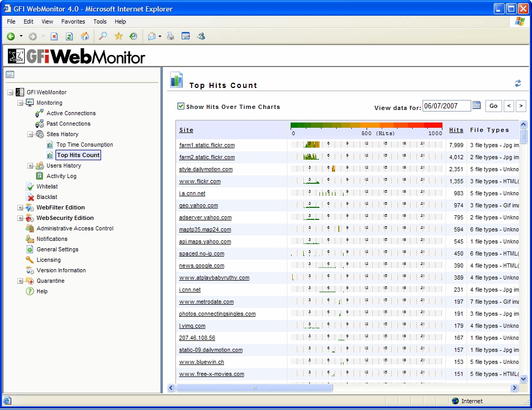Click the View data for date field
Screen dimensions: 532x410
coord(447,106)
